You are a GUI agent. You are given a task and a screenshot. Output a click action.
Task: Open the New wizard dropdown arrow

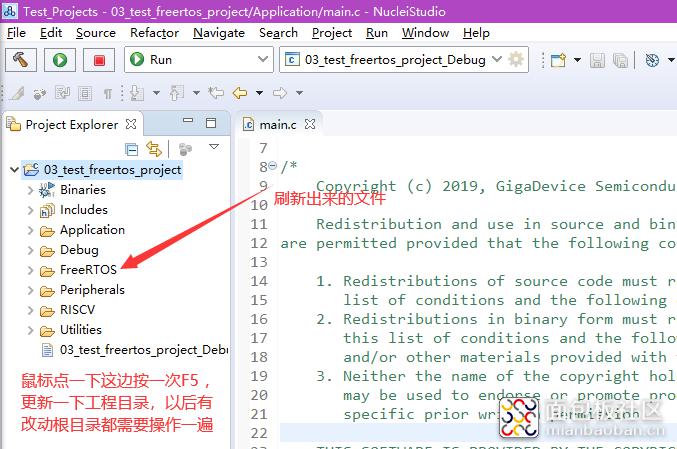577,60
